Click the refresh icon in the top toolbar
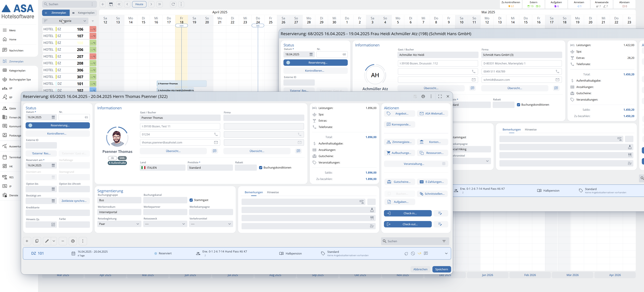The image size is (644, 292). (173, 4)
